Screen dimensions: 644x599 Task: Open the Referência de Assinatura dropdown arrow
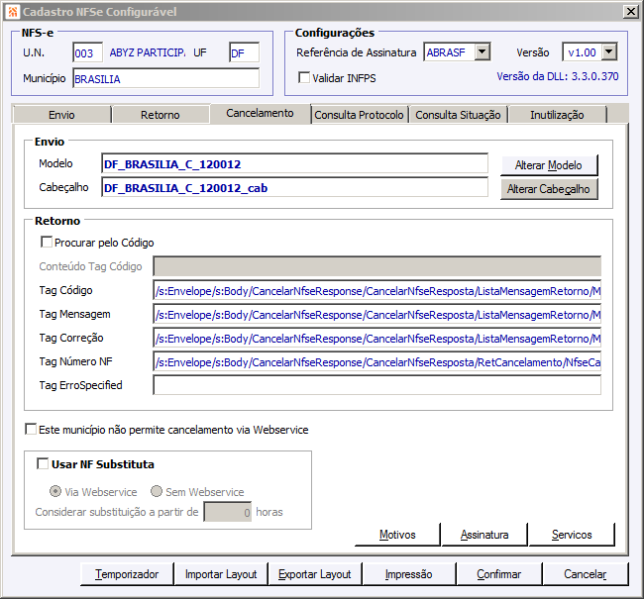click(x=482, y=52)
